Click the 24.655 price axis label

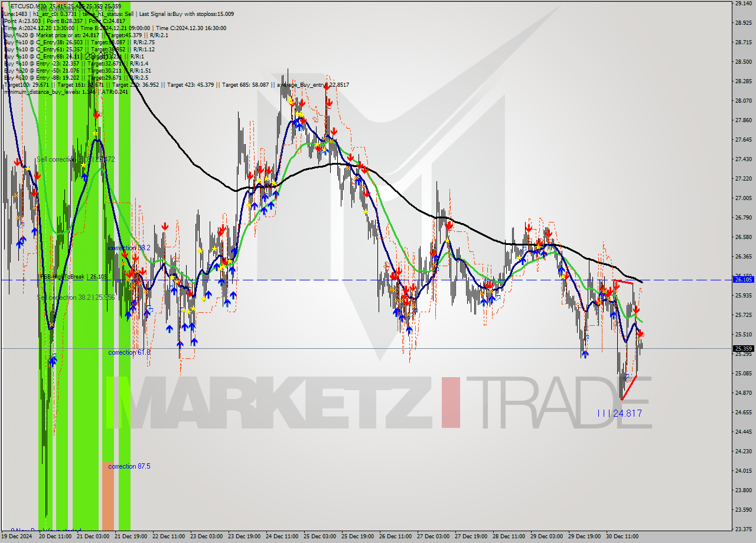744,412
